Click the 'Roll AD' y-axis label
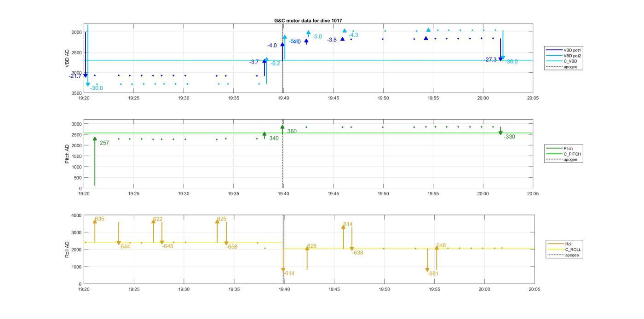Screen dimensions: 644x319 67,249
